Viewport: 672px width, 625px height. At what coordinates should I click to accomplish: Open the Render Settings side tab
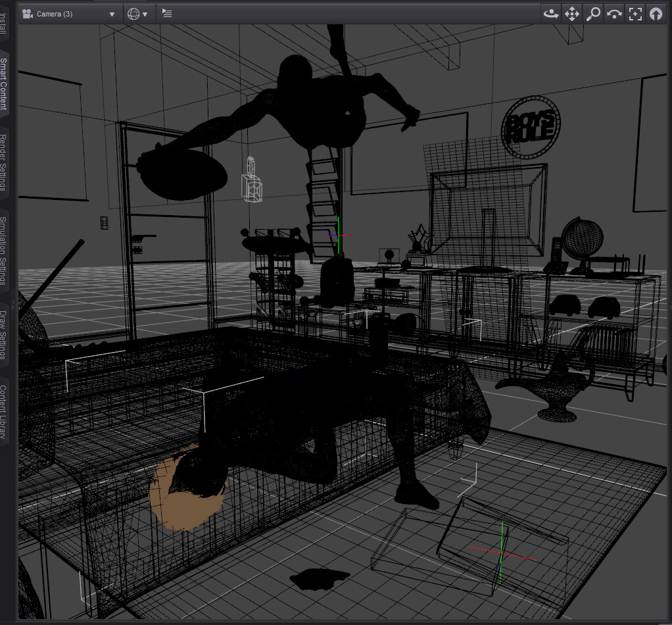[4, 162]
